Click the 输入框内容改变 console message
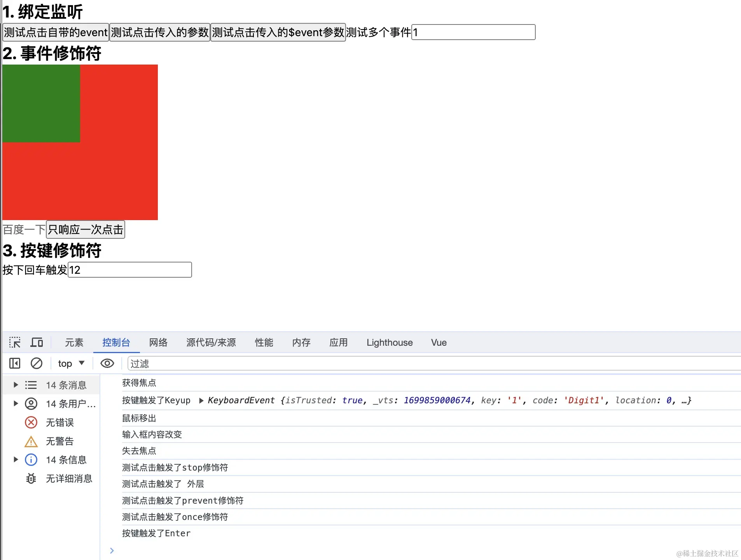 152,435
